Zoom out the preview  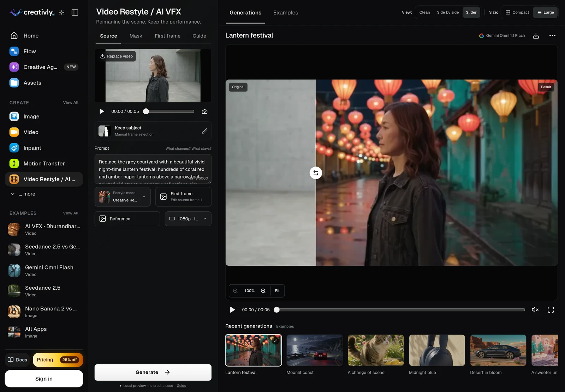coord(235,291)
